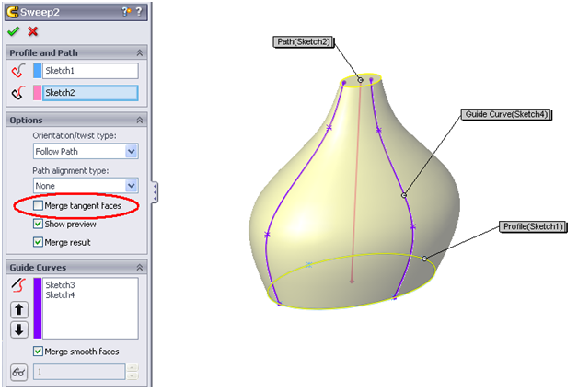The image size is (578, 392).
Task: Select Sketch3 in the guide curves list
Action: tap(60, 285)
